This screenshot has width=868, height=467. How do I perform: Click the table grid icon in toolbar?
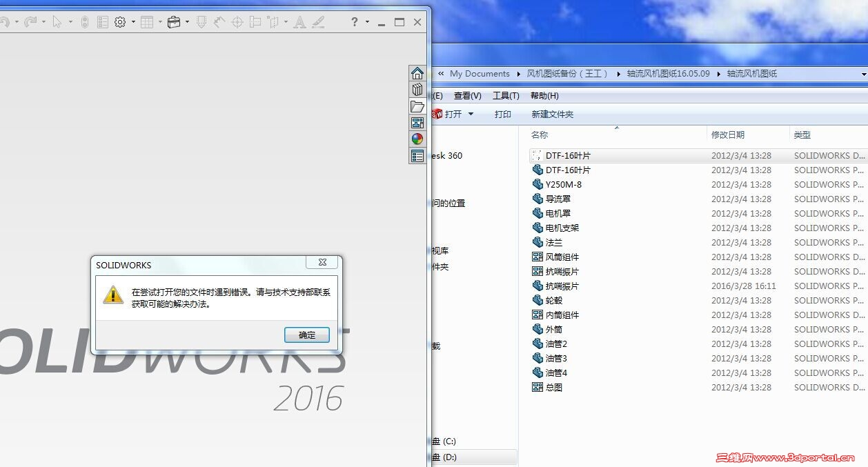coord(147,22)
